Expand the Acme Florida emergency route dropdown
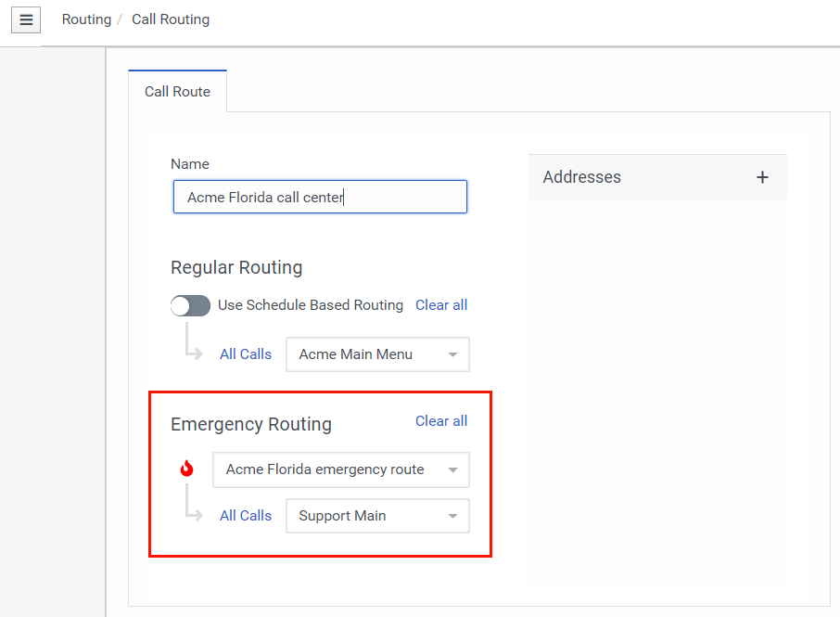 click(340, 469)
